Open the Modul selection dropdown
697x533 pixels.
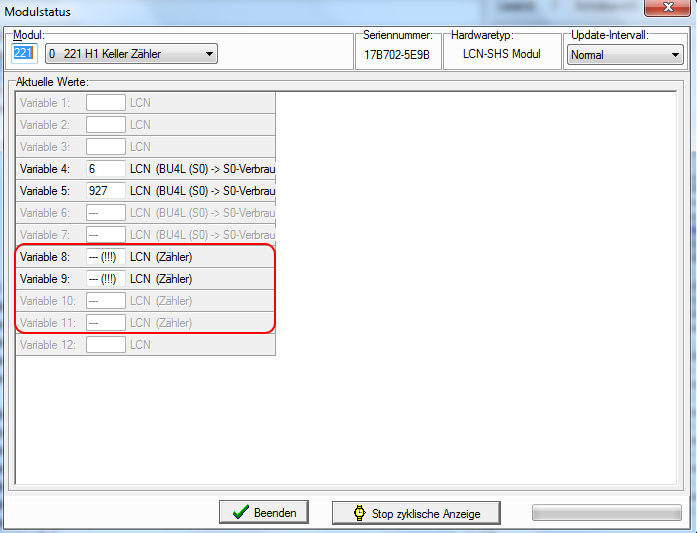pyautogui.click(x=209, y=54)
